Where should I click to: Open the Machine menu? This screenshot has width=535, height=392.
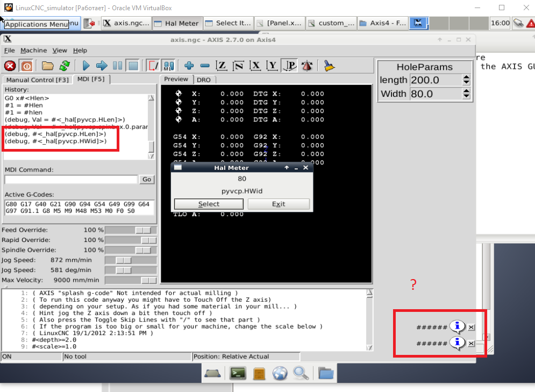pos(33,51)
